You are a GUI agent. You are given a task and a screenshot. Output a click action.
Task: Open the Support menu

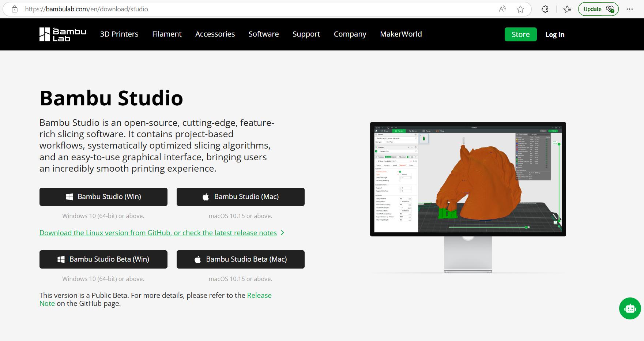click(306, 34)
